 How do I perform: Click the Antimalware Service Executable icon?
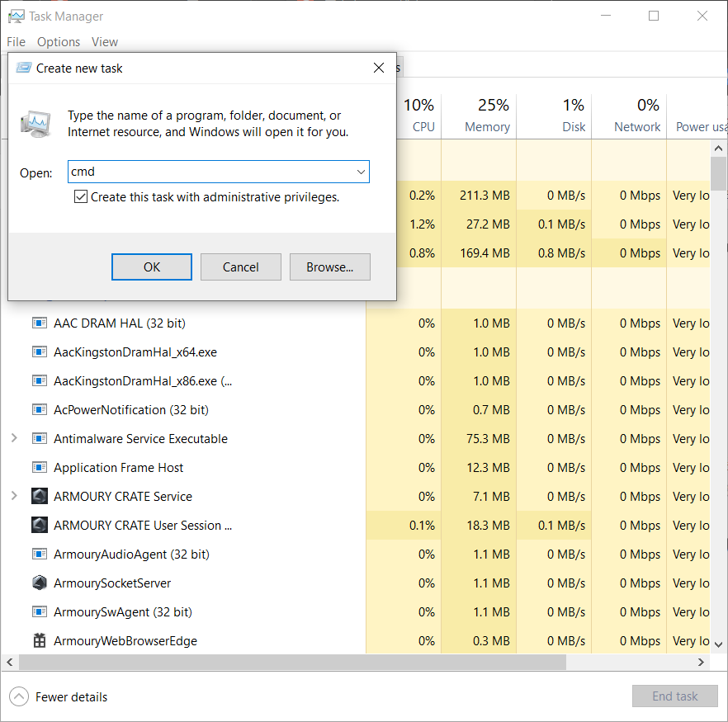[40, 438]
